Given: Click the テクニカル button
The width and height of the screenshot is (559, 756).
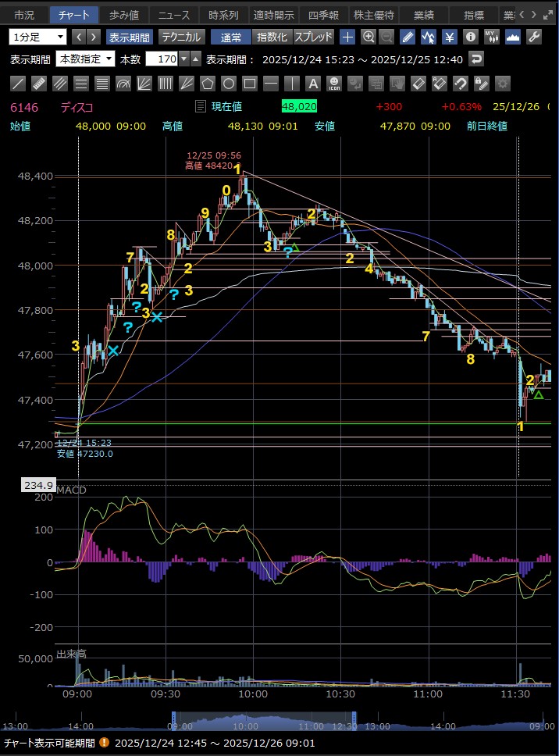Looking at the screenshot, I should click(x=181, y=37).
